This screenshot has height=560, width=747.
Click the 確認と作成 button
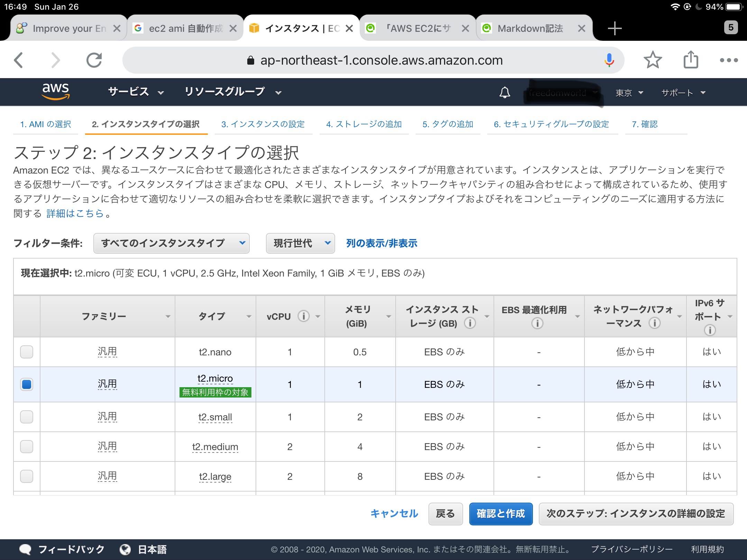coord(501,514)
